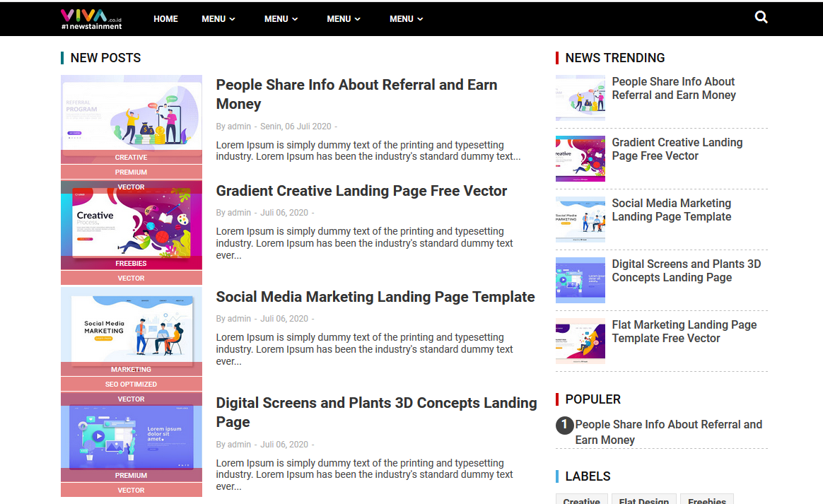
Task: Open the search magnifier icon
Action: click(761, 18)
